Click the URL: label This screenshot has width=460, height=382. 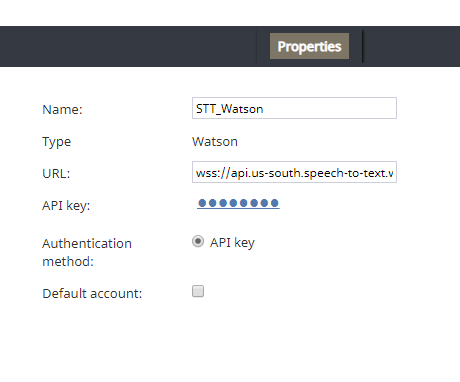coord(56,173)
